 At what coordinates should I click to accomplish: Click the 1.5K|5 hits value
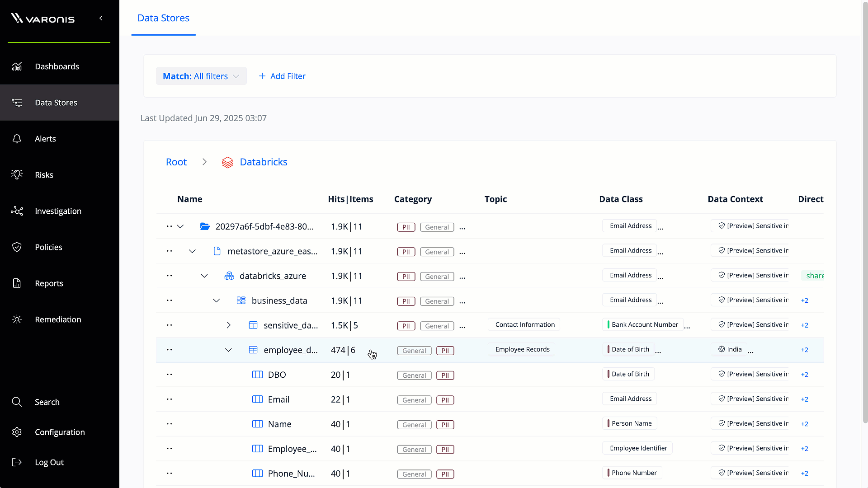point(344,325)
